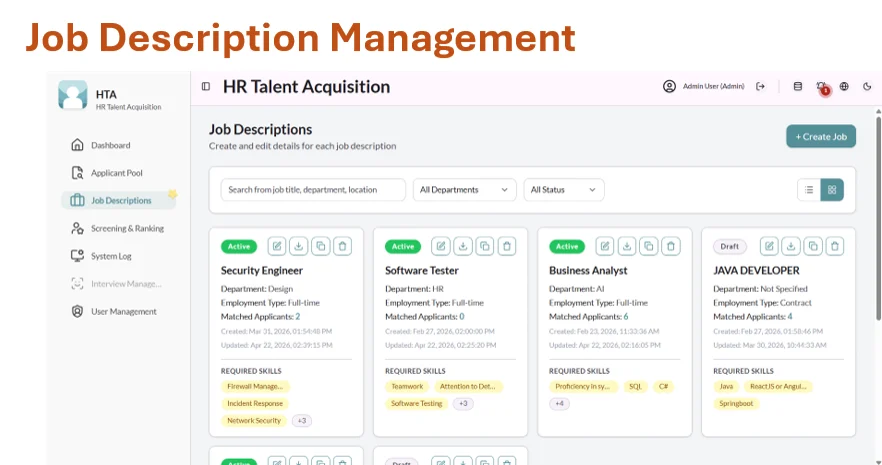Open notifications bell with red badge
This screenshot has height=465, width=882.
[x=822, y=87]
